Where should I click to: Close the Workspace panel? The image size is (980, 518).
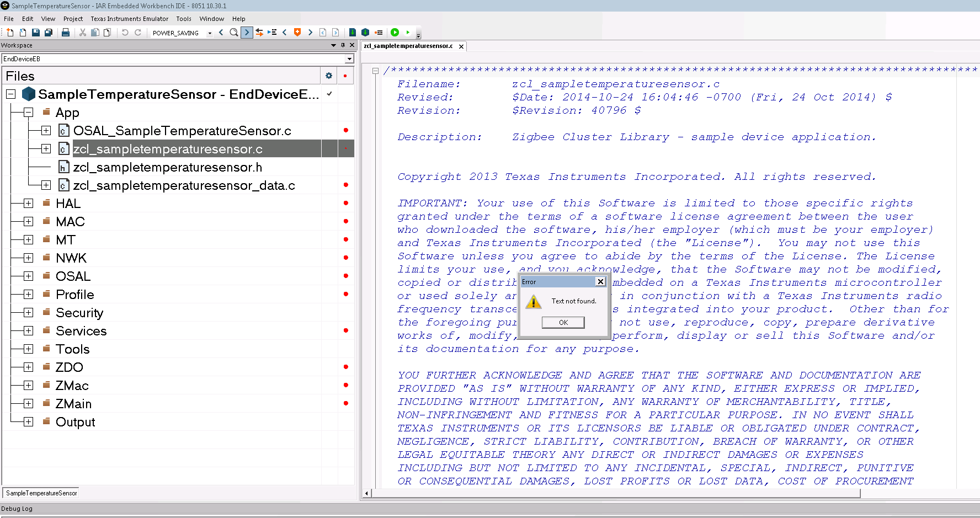pos(352,45)
